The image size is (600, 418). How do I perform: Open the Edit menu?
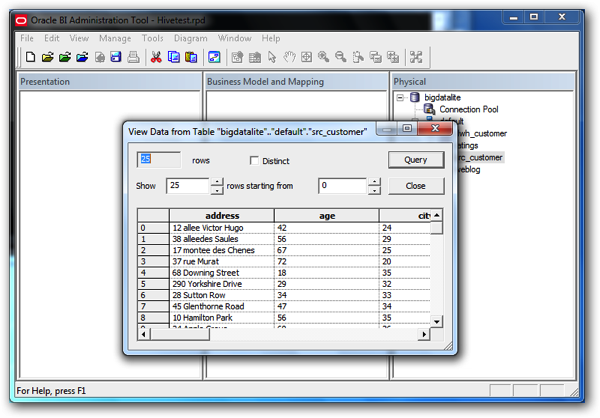52,38
